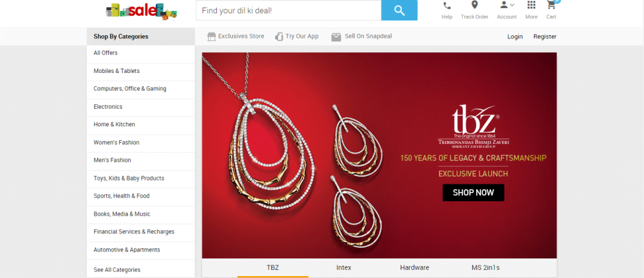Image resolution: width=644 pixels, height=278 pixels.
Task: Click the Sell On Snapdeal bag icon
Action: pos(336,37)
